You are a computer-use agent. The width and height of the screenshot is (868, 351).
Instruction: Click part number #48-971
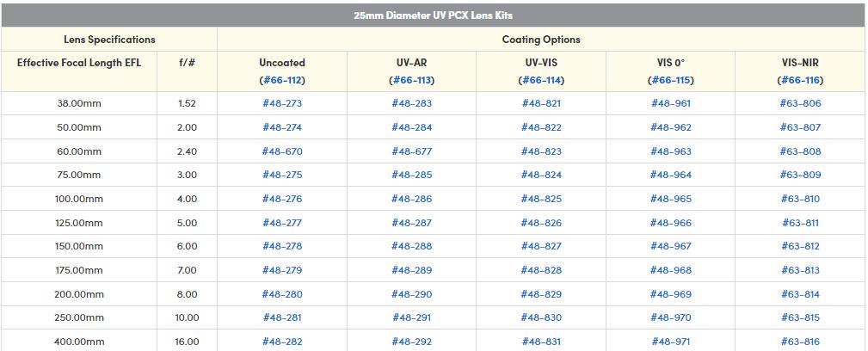[671, 342]
